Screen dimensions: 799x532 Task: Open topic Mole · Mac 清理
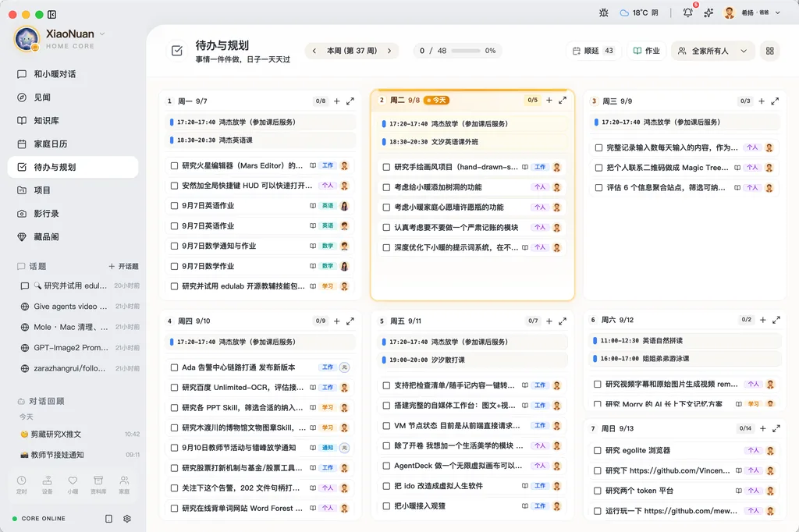pyautogui.click(x=79, y=327)
